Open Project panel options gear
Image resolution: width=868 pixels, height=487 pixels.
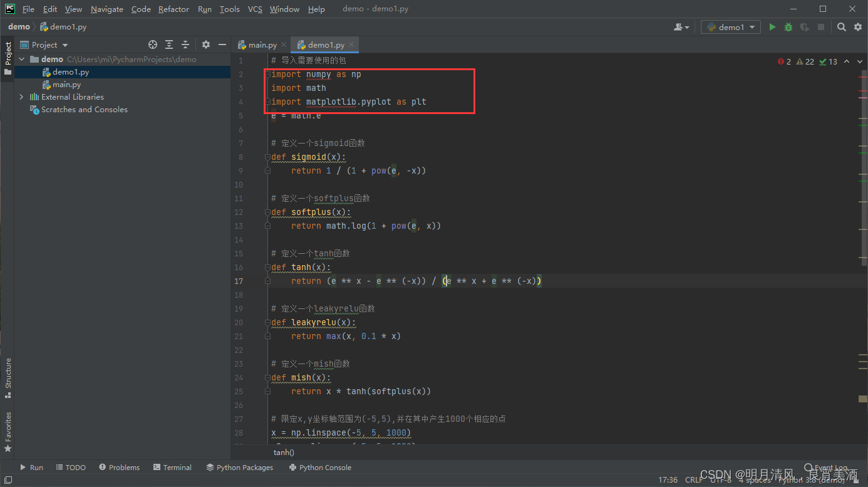tap(206, 45)
